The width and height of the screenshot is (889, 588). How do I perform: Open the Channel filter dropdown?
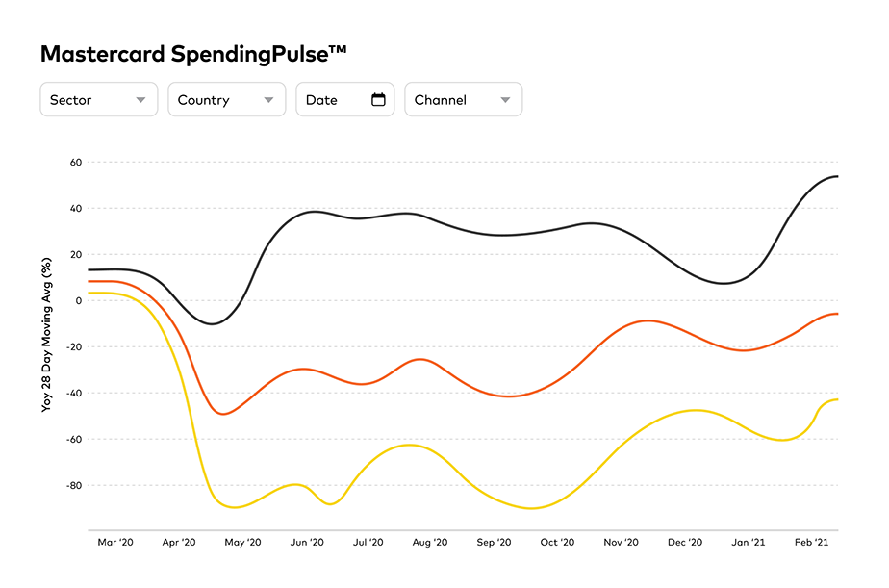click(463, 99)
